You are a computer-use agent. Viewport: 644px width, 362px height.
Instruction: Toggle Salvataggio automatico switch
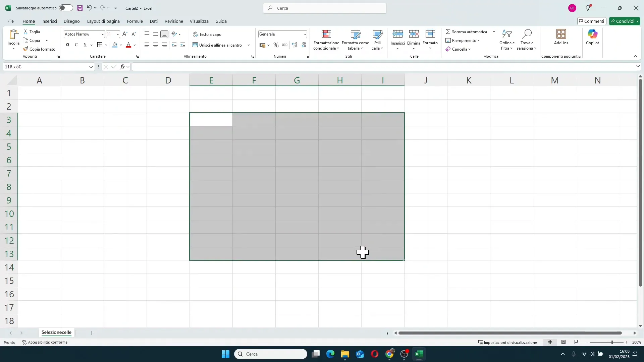pos(66,8)
